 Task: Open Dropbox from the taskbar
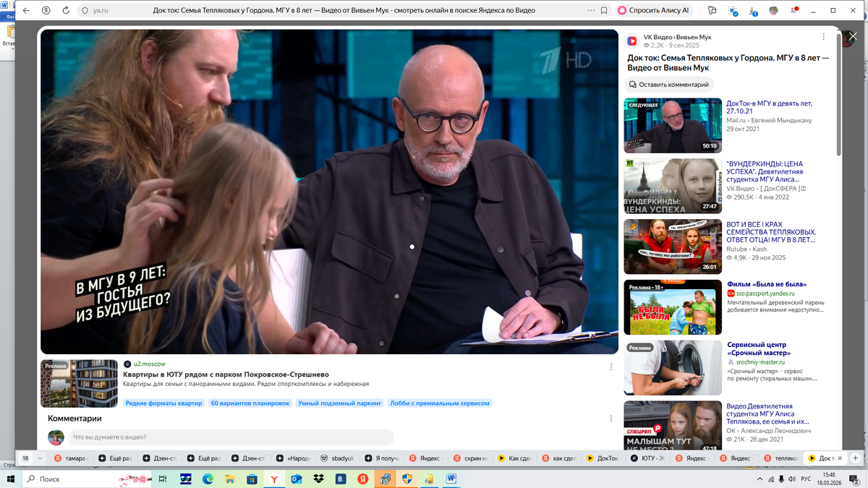318,479
